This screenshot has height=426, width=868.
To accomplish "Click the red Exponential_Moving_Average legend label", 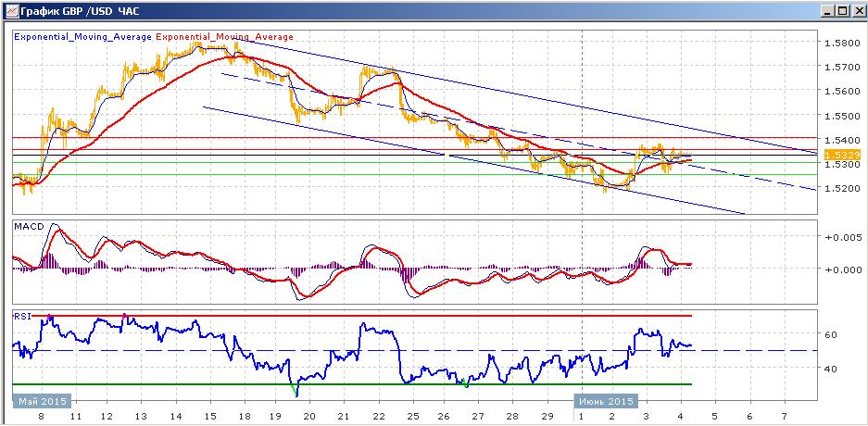I will click(x=225, y=37).
